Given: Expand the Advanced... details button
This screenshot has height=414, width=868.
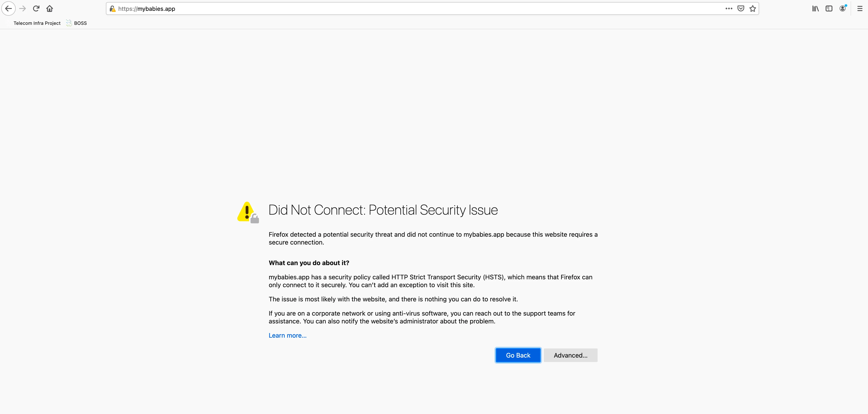Looking at the screenshot, I should click(x=570, y=355).
